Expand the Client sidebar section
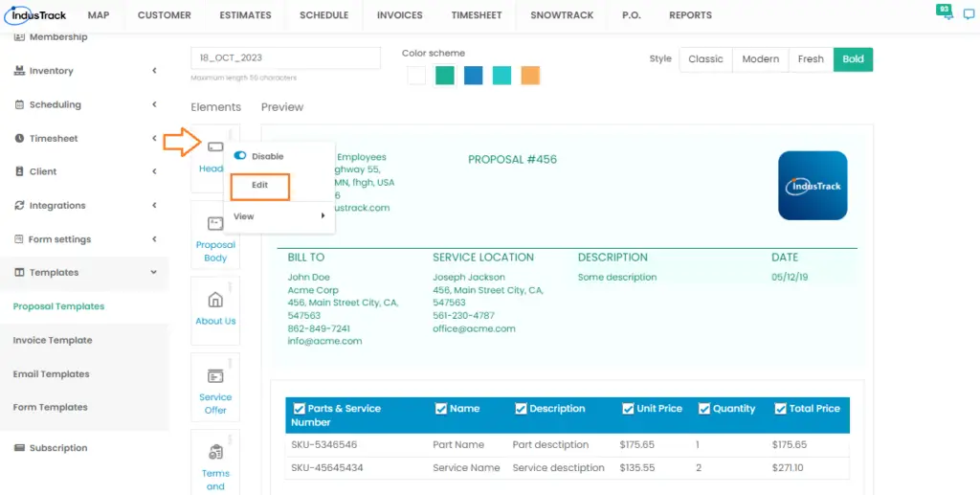Image resolution: width=980 pixels, height=495 pixels. 154,171
